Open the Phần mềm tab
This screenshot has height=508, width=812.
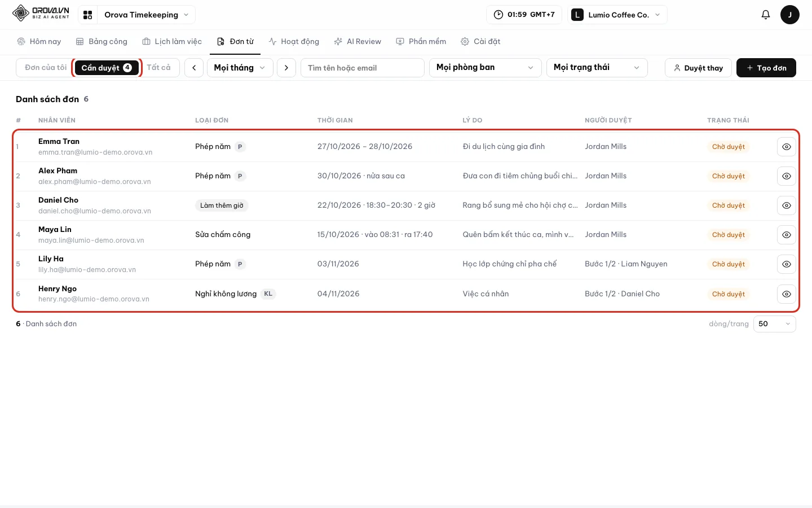click(x=421, y=42)
